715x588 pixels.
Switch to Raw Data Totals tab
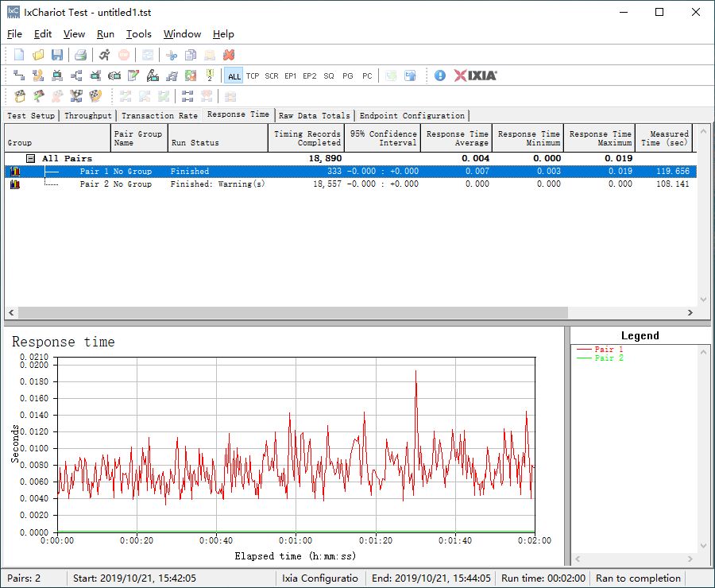314,115
